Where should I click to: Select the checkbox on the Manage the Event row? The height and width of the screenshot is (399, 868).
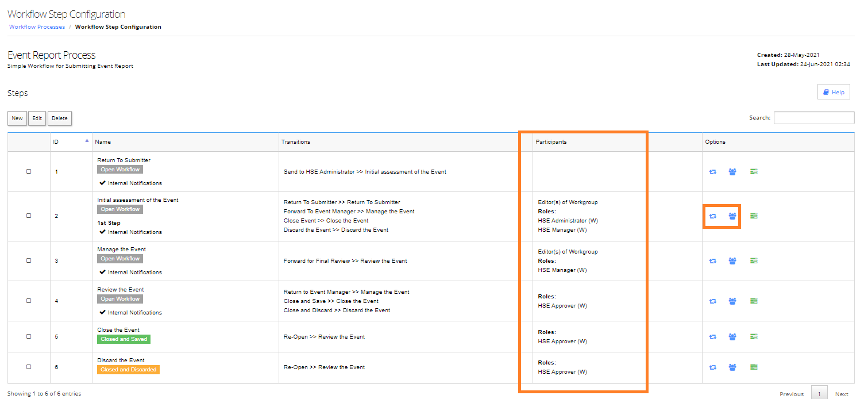click(x=29, y=260)
